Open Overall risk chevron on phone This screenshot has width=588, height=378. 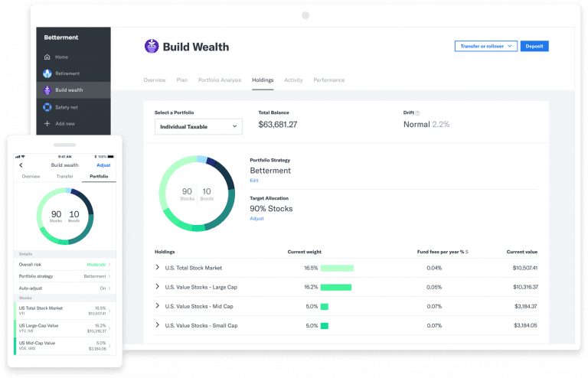pos(109,265)
